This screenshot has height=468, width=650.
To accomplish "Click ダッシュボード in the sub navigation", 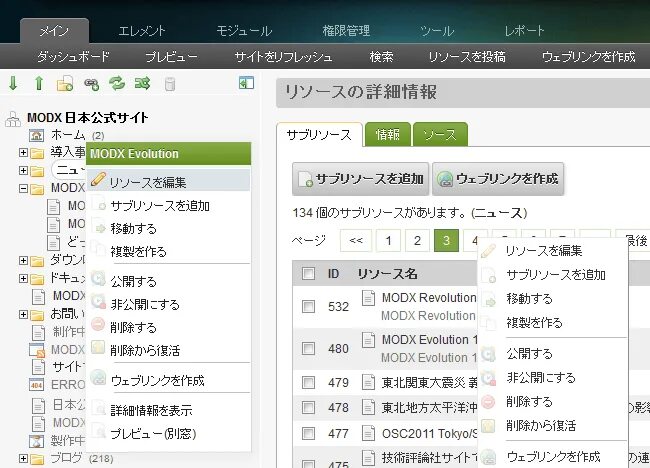I will click(73, 56).
